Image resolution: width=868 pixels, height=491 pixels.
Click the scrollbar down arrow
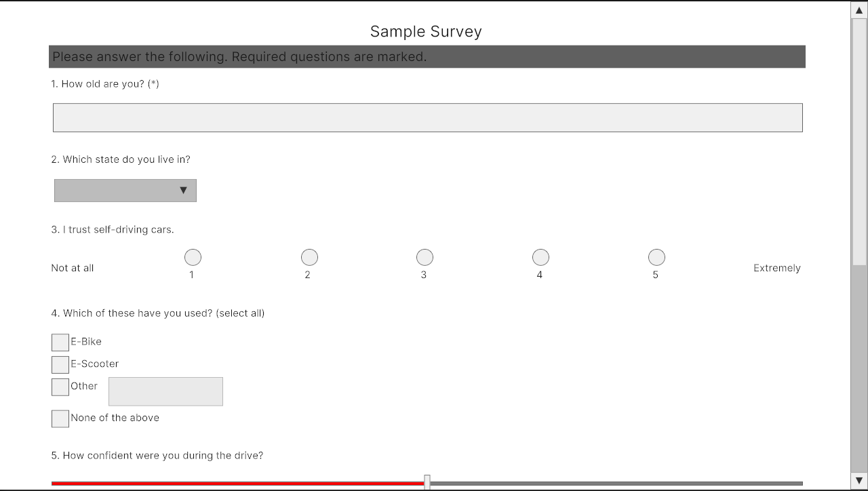click(859, 480)
